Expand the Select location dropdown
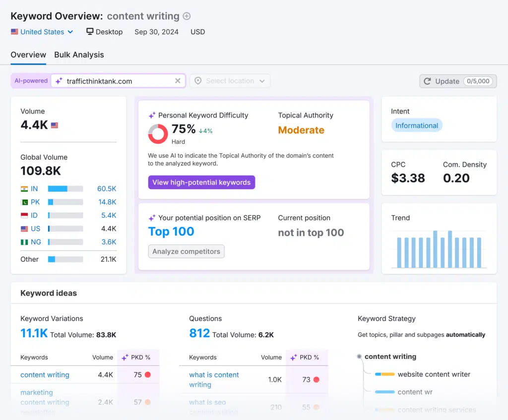The width and height of the screenshot is (508, 420). pos(231,81)
